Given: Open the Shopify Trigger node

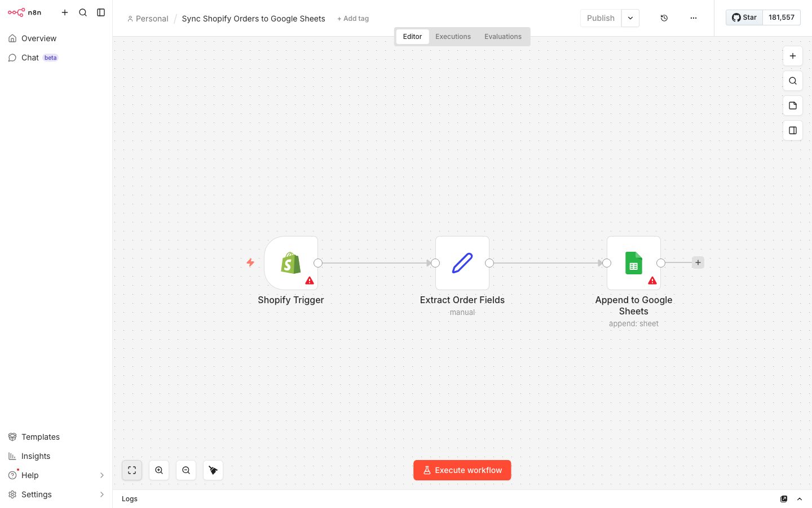Looking at the screenshot, I should coord(291,263).
